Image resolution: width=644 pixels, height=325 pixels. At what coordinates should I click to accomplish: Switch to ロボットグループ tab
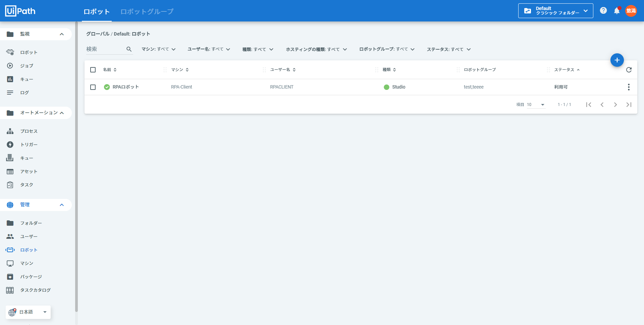147,11
